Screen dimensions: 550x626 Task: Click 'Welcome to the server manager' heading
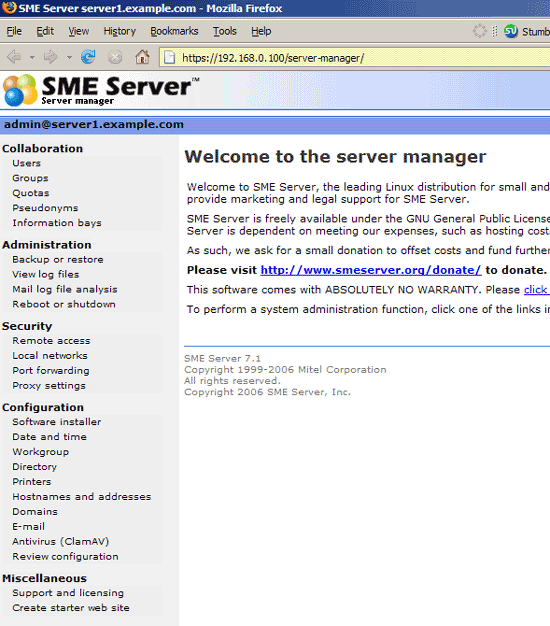tap(335, 157)
